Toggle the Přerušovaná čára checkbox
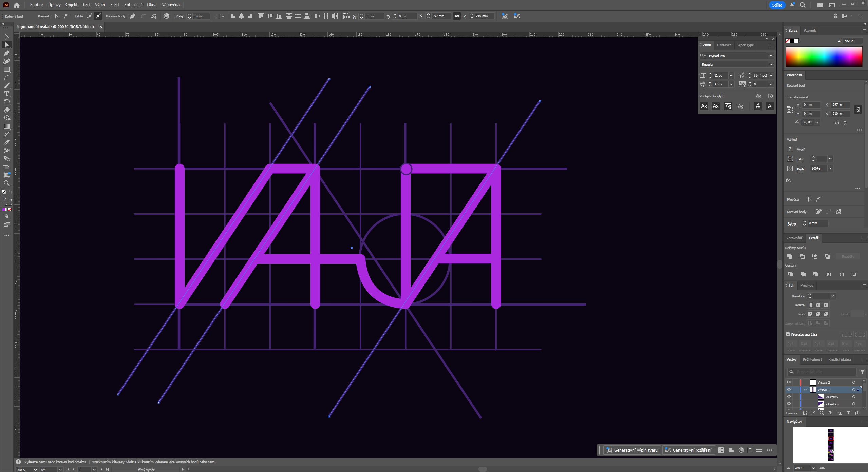 (788, 334)
